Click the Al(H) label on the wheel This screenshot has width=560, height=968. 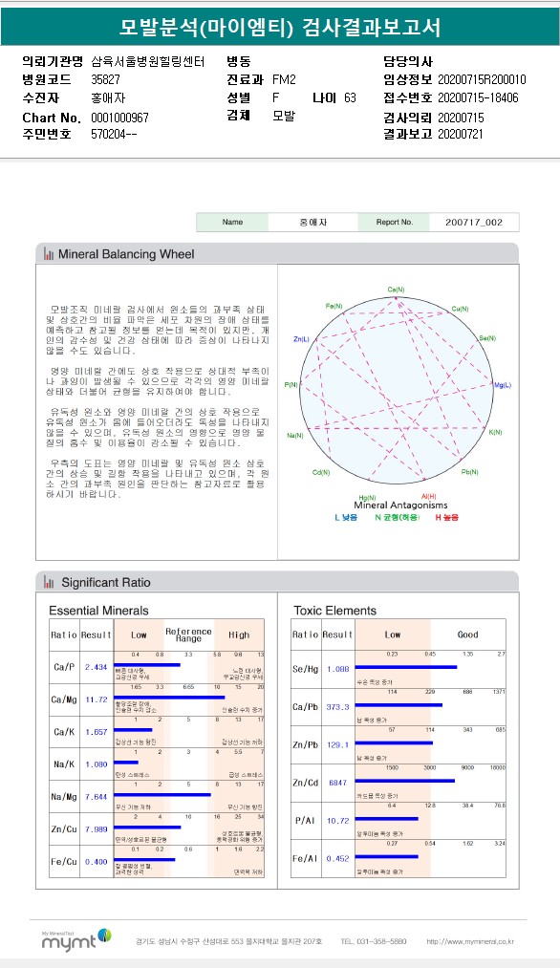(428, 496)
